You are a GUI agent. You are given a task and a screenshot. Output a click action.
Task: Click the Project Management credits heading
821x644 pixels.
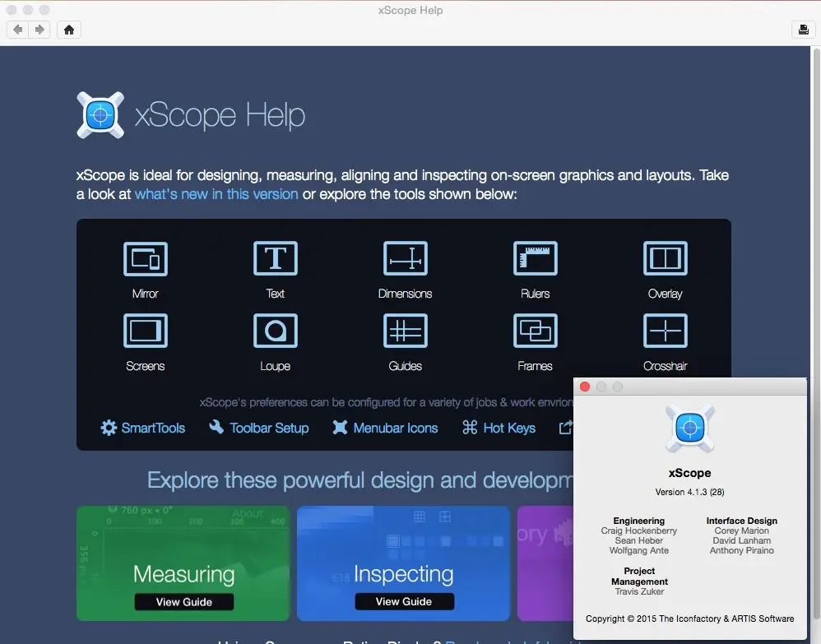pyautogui.click(x=639, y=577)
